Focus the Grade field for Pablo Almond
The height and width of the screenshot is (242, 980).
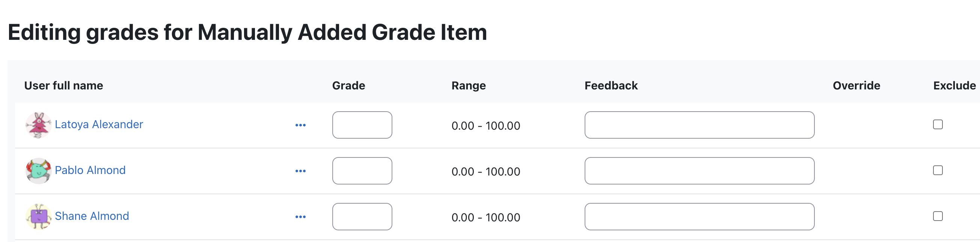click(x=362, y=171)
